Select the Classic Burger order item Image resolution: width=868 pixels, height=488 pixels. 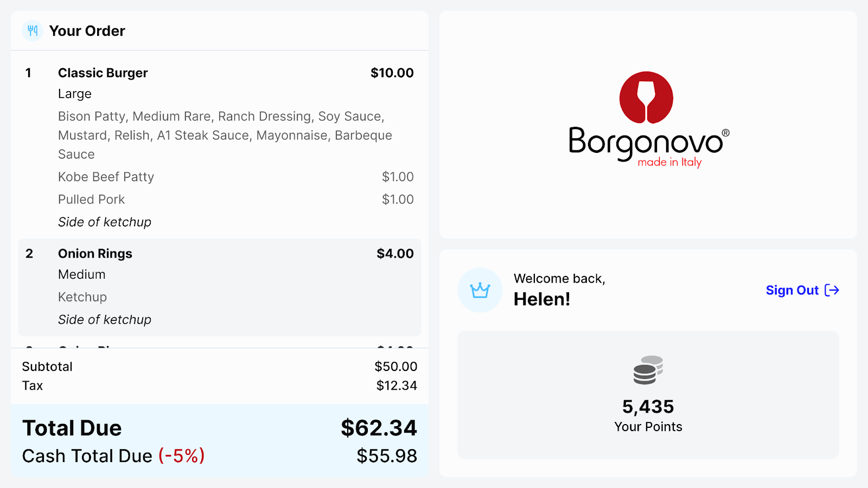pyautogui.click(x=103, y=73)
